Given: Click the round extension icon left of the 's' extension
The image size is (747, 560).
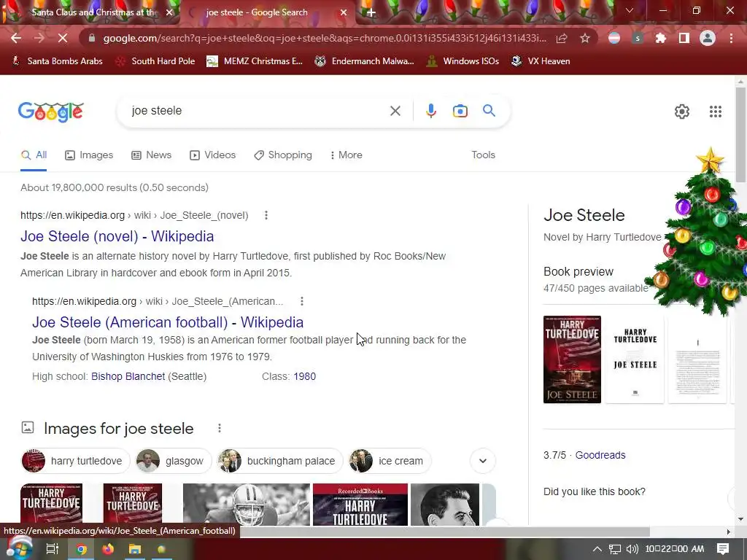Looking at the screenshot, I should 614,38.
